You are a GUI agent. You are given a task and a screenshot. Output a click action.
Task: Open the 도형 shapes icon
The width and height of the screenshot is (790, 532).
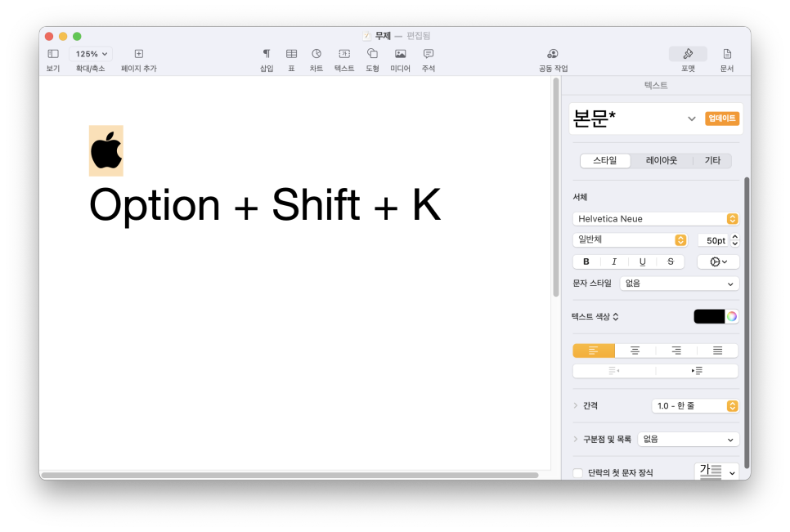(372, 53)
